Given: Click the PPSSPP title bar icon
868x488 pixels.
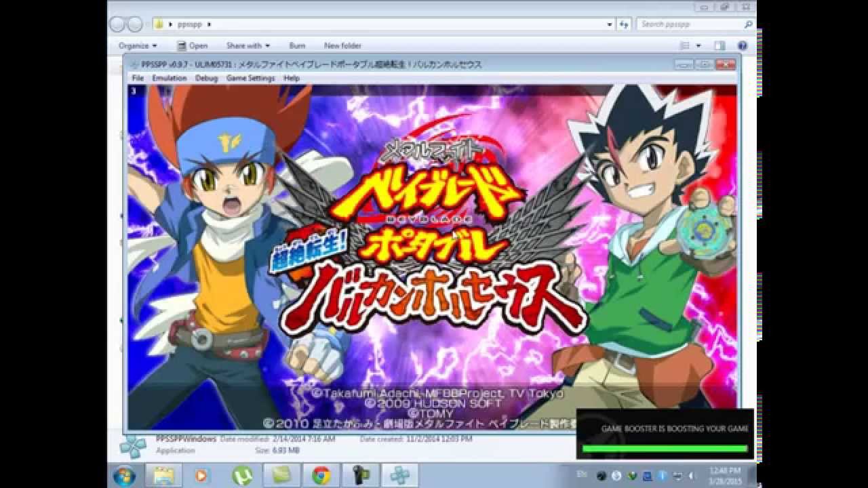Looking at the screenshot, I should point(134,64).
